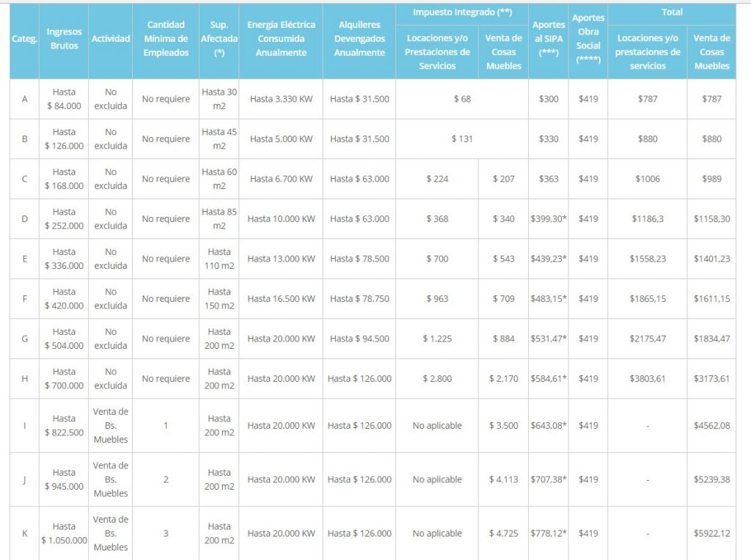Click the $5922,12 total cell for category K
The image size is (751, 560).
tap(711, 533)
